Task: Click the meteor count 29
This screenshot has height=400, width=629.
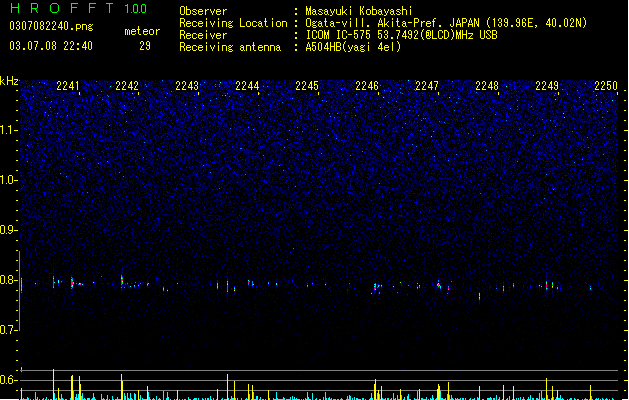Action: pyautogui.click(x=145, y=46)
